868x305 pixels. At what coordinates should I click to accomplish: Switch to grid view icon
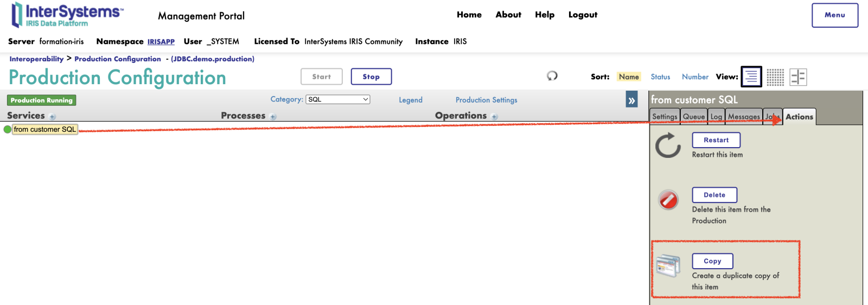point(775,77)
